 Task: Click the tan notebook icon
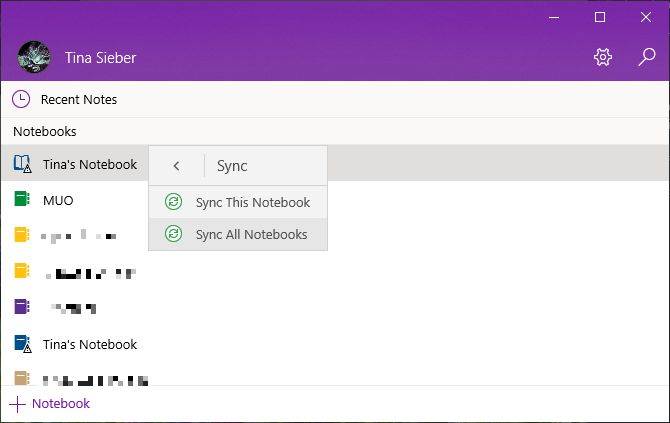pos(22,378)
